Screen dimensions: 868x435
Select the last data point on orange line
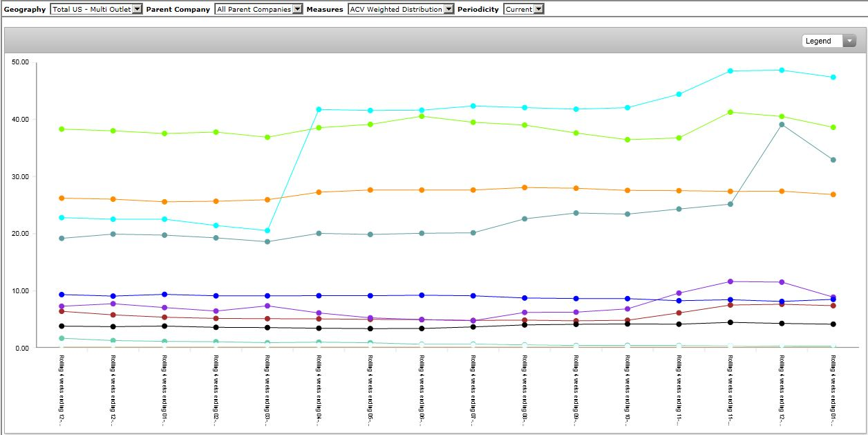tap(833, 194)
